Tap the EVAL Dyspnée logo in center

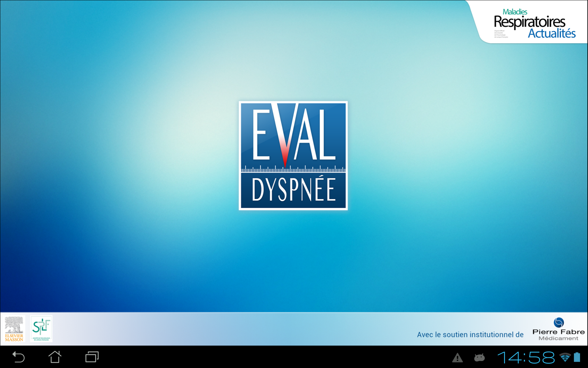[293, 155]
